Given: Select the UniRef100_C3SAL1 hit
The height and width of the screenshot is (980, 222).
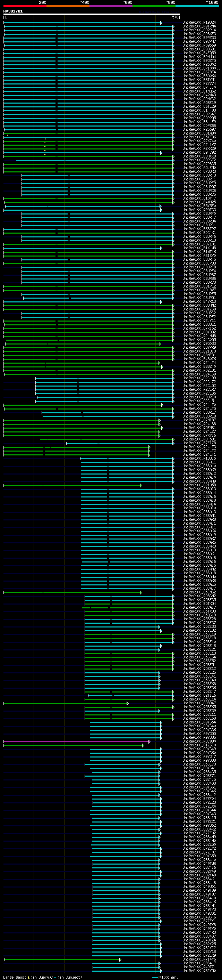Looking at the screenshot, I should tap(199, 462).
